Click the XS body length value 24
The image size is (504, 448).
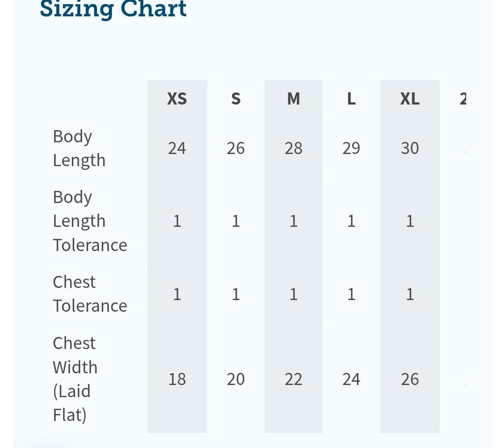[x=177, y=148]
